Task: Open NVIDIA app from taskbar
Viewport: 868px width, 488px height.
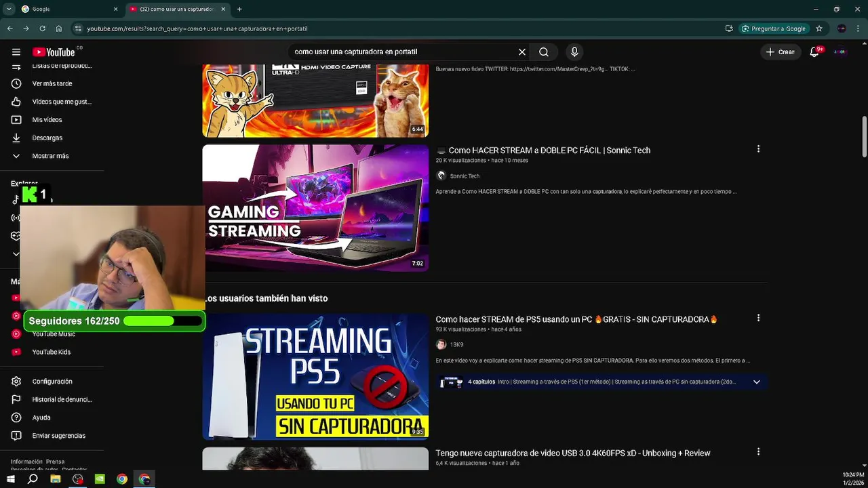Action: [x=100, y=479]
